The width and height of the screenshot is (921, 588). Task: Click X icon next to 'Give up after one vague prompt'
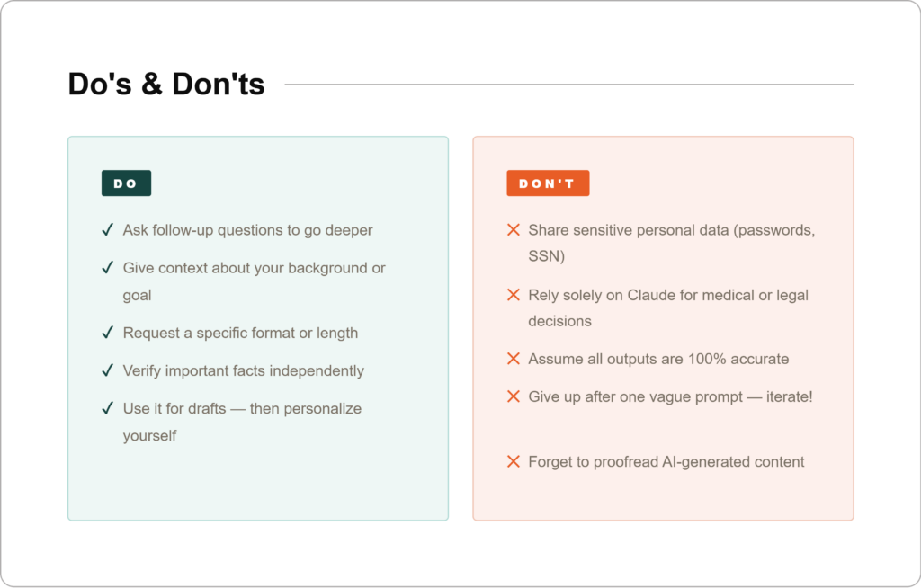click(514, 396)
